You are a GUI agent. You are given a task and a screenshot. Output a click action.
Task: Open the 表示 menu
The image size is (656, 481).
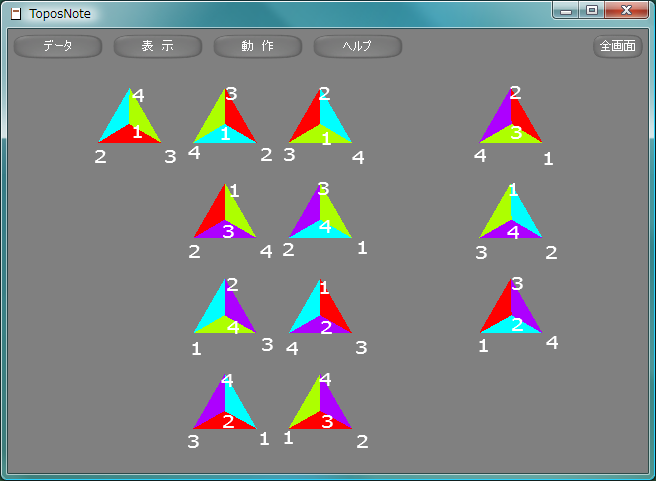pos(158,46)
